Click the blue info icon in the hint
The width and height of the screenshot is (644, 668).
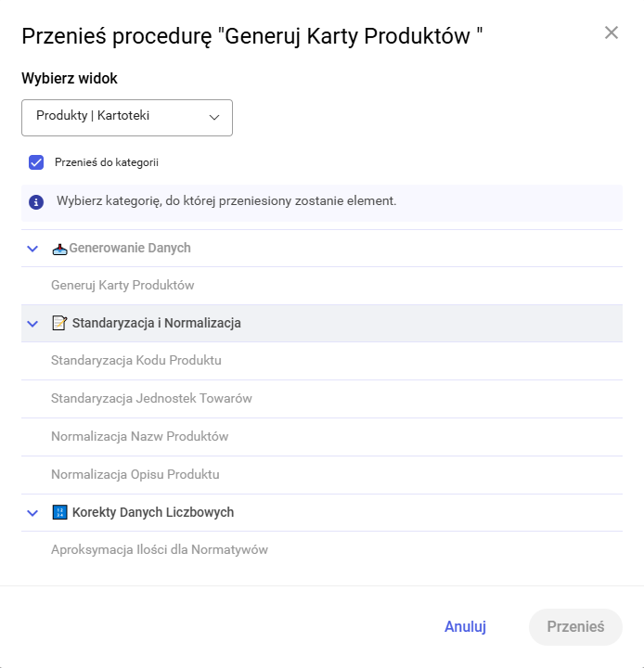click(36, 201)
